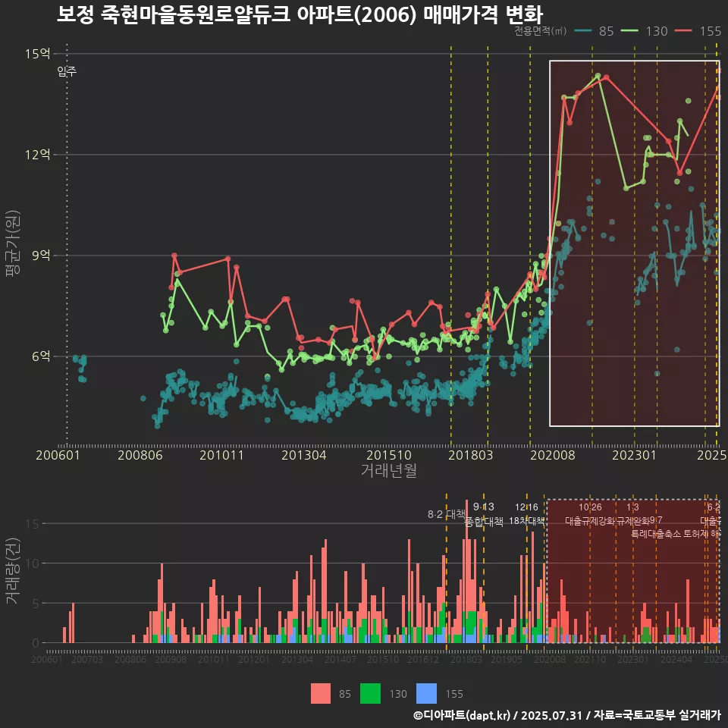Click the '0' volume y-axis label

point(36,644)
